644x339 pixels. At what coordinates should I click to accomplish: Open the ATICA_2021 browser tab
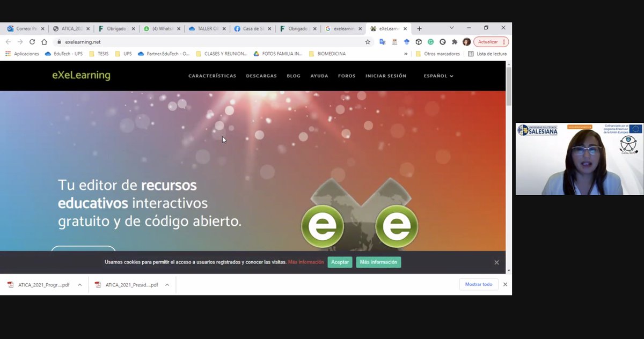coord(71,28)
